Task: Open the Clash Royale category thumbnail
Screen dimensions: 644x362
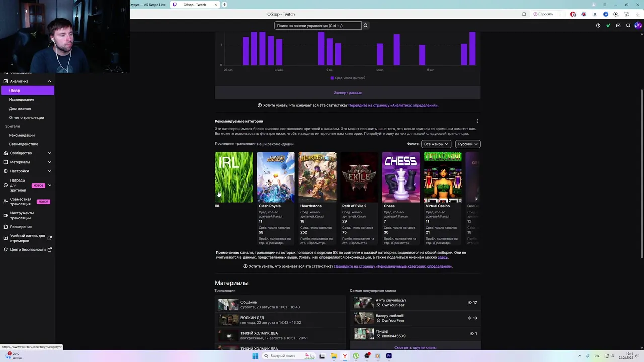Action: 276,177
